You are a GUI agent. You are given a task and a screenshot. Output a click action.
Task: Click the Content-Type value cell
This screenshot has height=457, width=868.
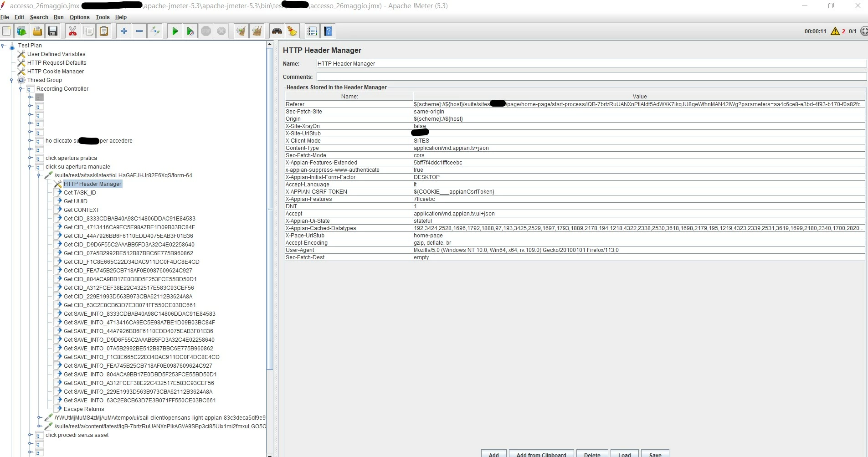[x=639, y=148]
